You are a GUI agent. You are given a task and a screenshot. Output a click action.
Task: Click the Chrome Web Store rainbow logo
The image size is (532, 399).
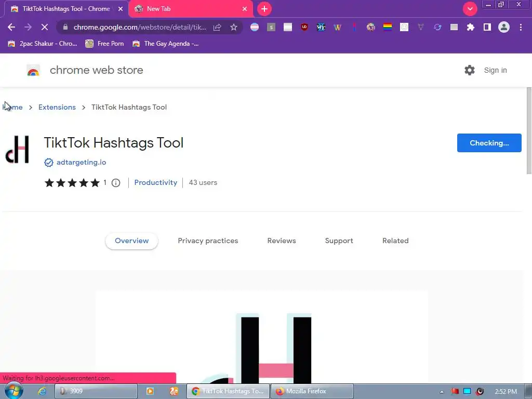pyautogui.click(x=33, y=71)
